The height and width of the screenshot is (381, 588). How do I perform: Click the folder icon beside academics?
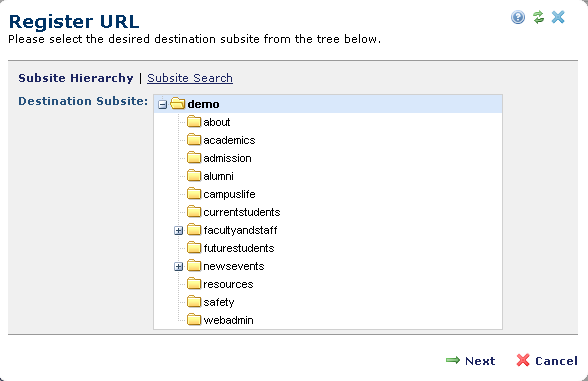coord(194,140)
